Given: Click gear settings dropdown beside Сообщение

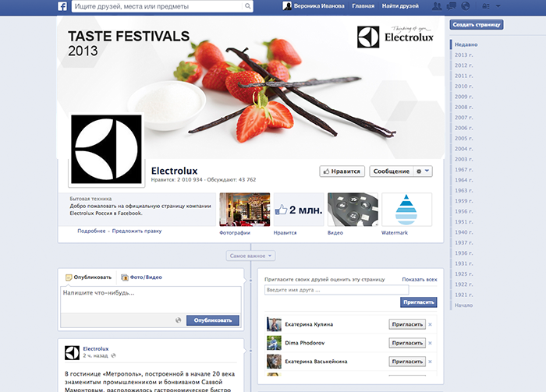Looking at the screenshot, I should click(x=423, y=171).
